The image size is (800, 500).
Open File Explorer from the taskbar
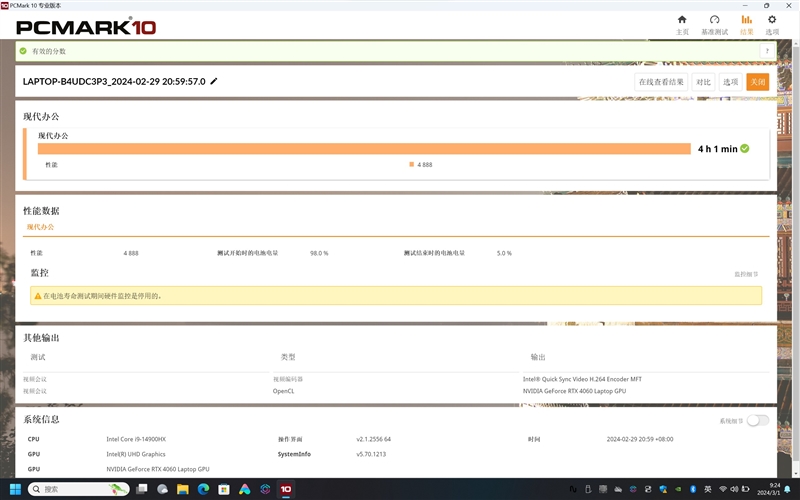182,489
